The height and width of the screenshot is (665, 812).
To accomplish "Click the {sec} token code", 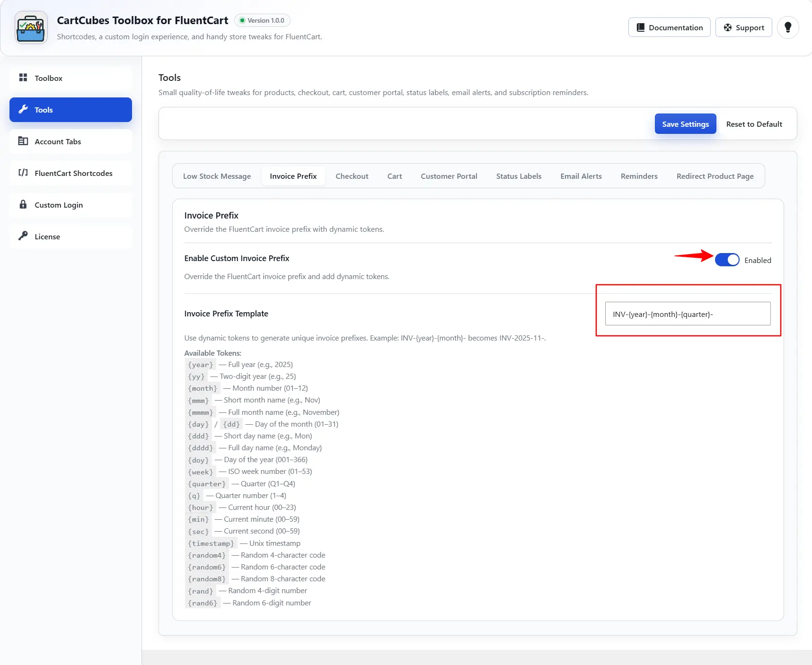I will click(x=198, y=531).
